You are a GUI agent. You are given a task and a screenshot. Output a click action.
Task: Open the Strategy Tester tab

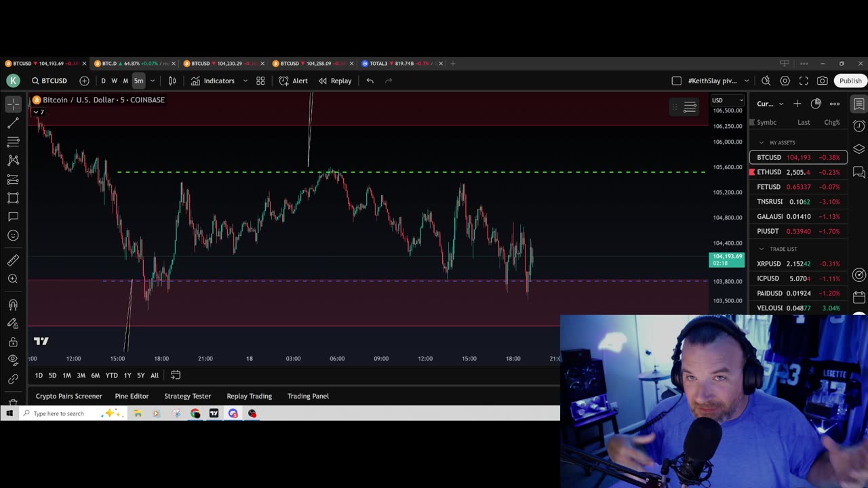[x=187, y=396]
